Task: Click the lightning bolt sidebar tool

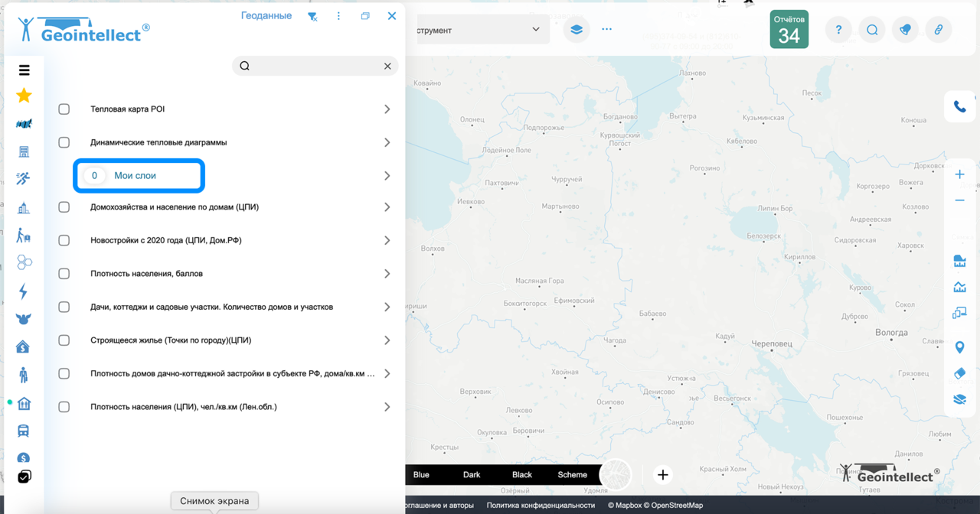Action: (23, 291)
